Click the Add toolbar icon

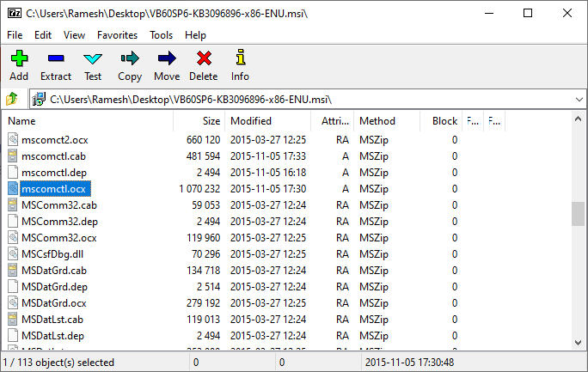click(19, 58)
